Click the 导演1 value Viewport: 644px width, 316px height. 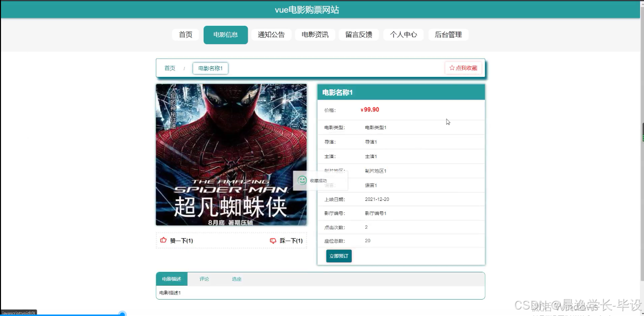371,142
